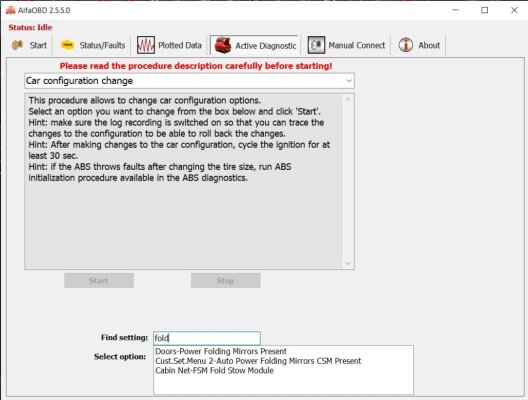Click the procedure description scroll up arrow

pos(348,100)
